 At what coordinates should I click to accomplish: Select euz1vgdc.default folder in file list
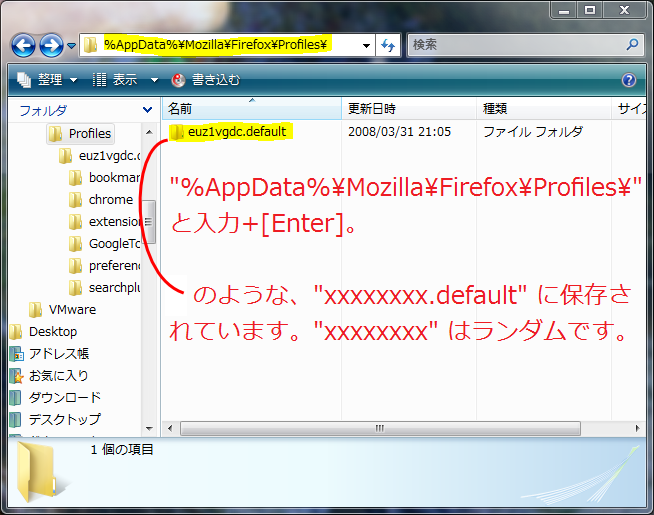pyautogui.click(x=230, y=132)
